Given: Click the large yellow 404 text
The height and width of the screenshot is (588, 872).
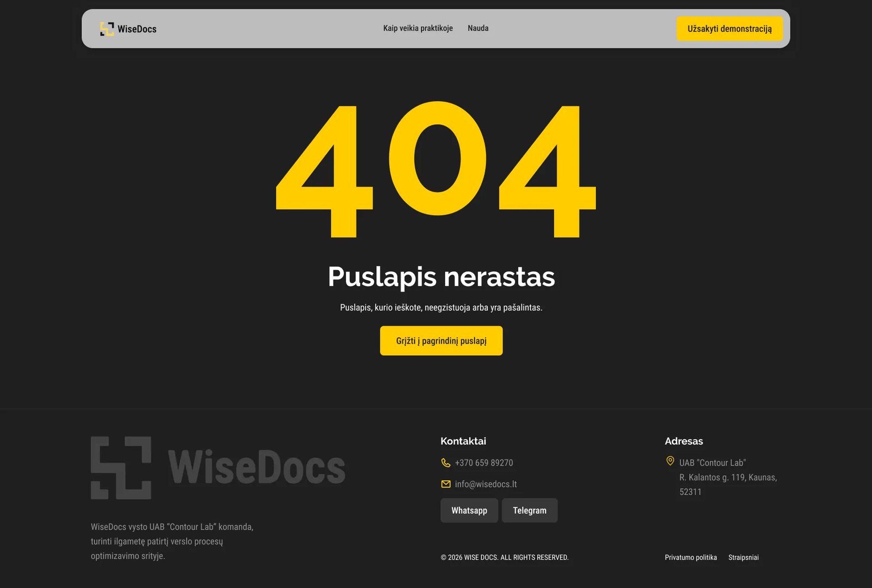Looking at the screenshot, I should pos(436,169).
